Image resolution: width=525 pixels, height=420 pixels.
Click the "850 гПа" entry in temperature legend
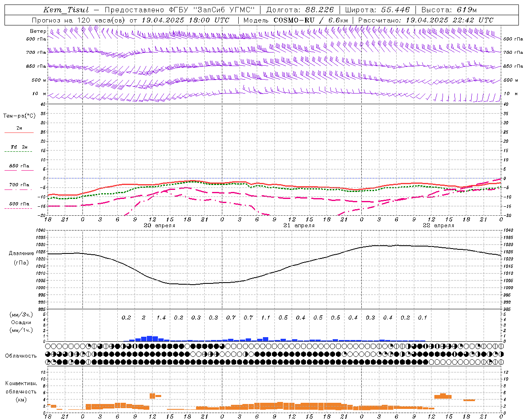[19, 166]
